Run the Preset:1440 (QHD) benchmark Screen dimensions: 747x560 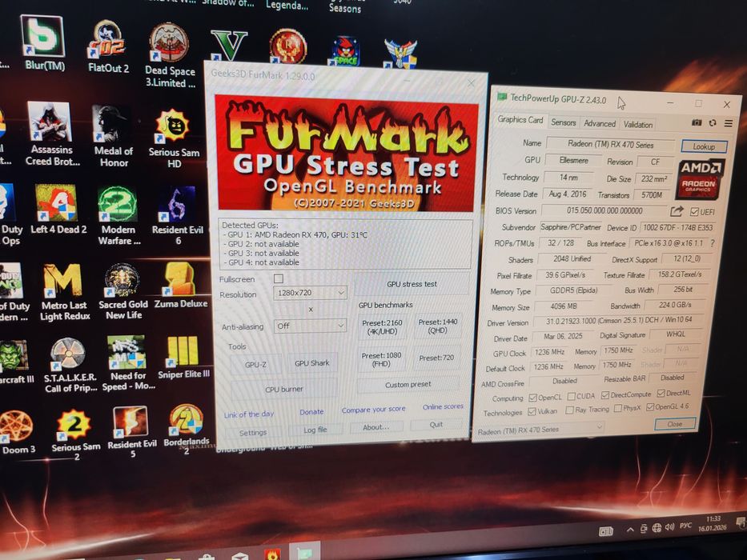(x=437, y=326)
